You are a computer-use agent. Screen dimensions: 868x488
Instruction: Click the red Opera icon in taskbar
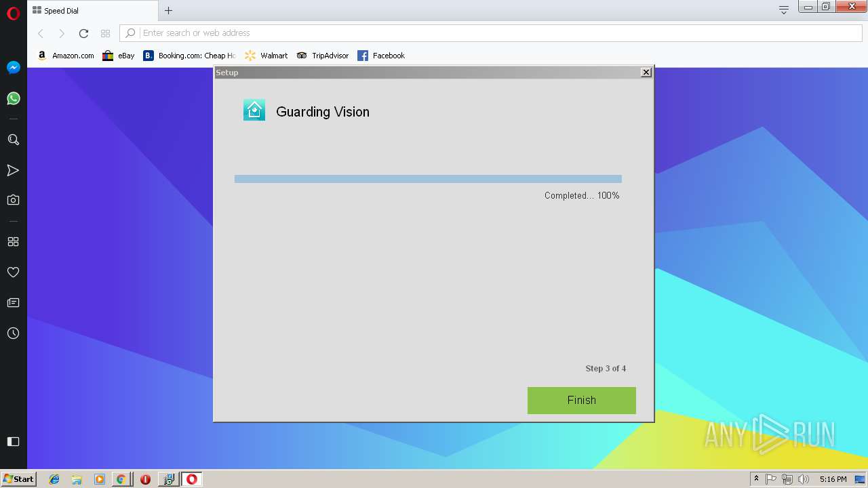(145, 479)
